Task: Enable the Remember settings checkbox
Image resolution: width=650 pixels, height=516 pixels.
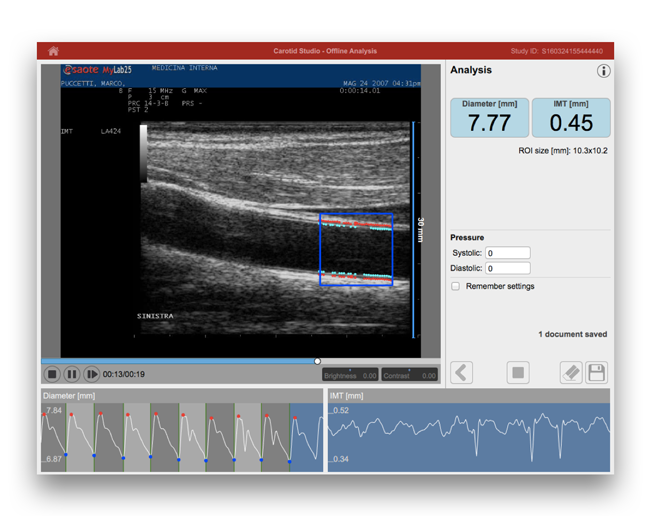Action: [456, 286]
